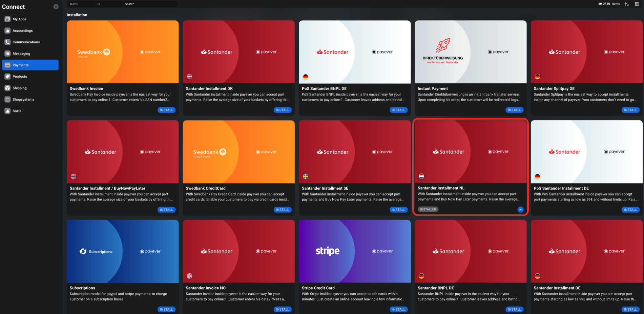Open the Swedbank Invoice card image
Screen dimensions: 644x314
coord(123,52)
